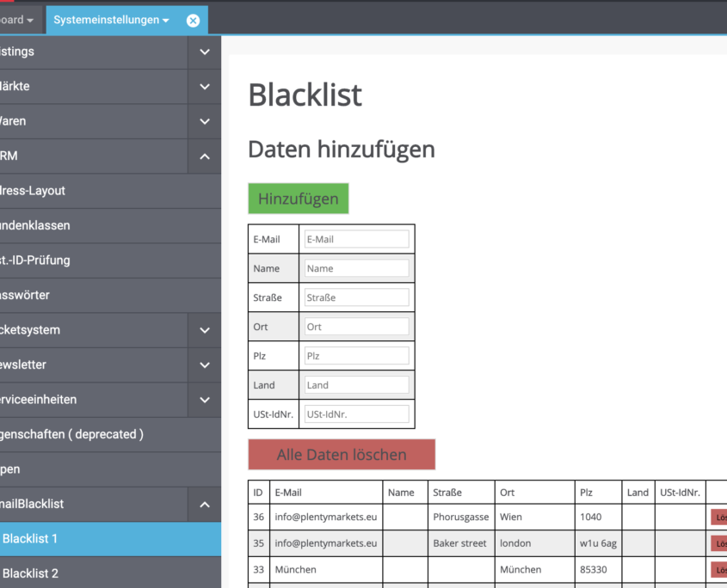727x588 pixels.
Task: Expand the Ticketsystem section chevron
Action: [x=205, y=330]
